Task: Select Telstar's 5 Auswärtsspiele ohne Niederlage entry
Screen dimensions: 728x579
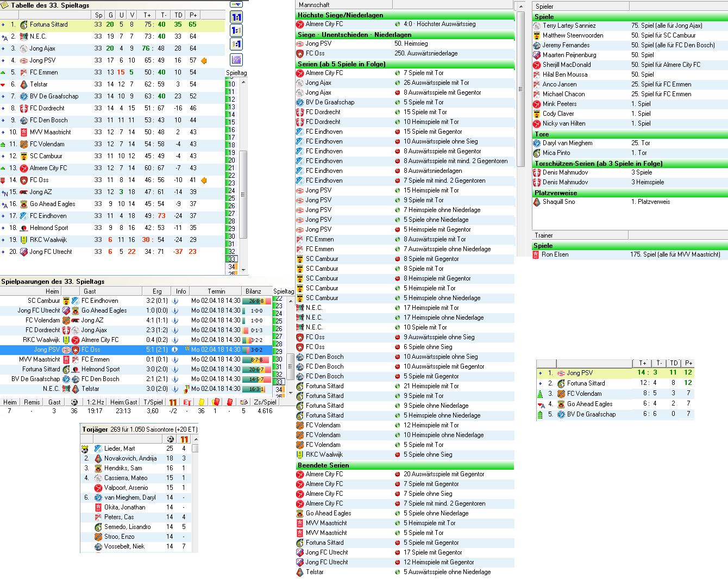Action: (405, 572)
